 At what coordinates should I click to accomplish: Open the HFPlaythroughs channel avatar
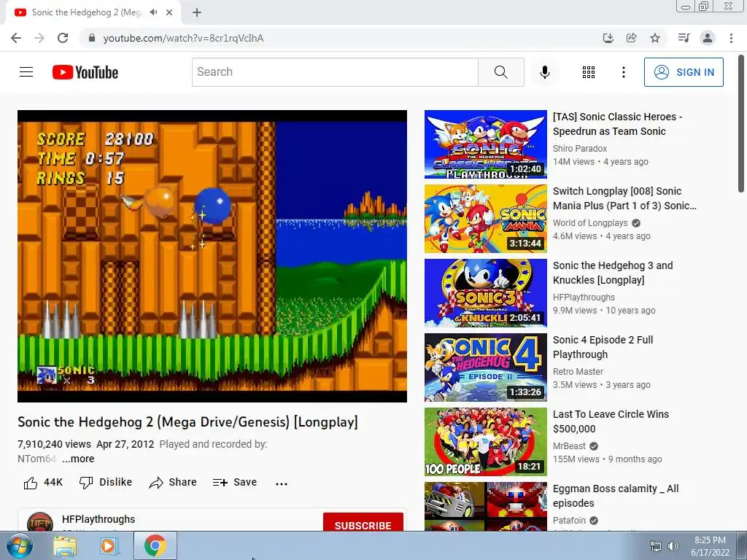point(40,522)
